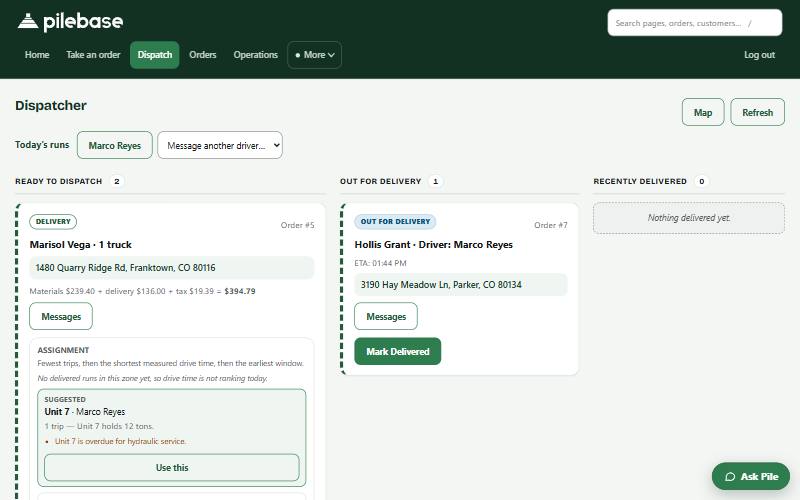Click the DELIVERY status badge

[53, 221]
